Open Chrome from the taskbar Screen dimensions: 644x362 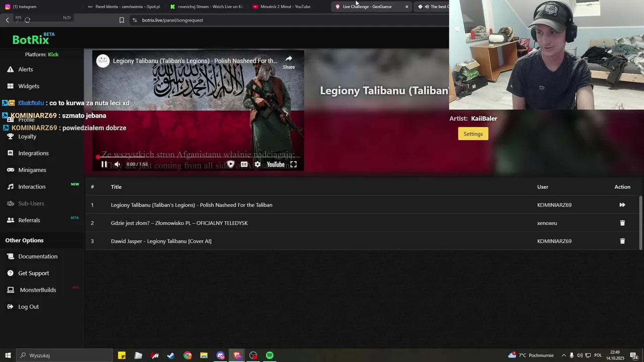point(187,355)
